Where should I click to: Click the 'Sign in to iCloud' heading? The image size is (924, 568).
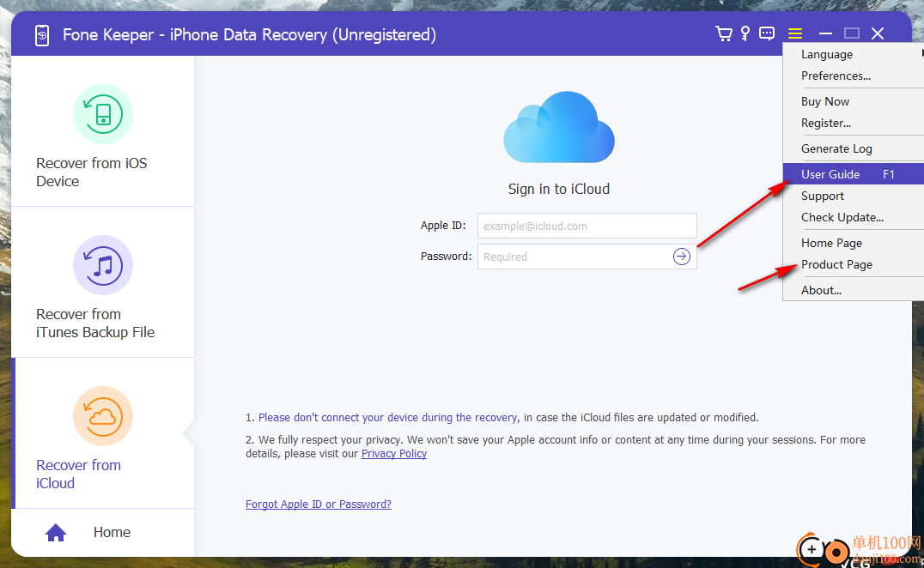coord(559,189)
